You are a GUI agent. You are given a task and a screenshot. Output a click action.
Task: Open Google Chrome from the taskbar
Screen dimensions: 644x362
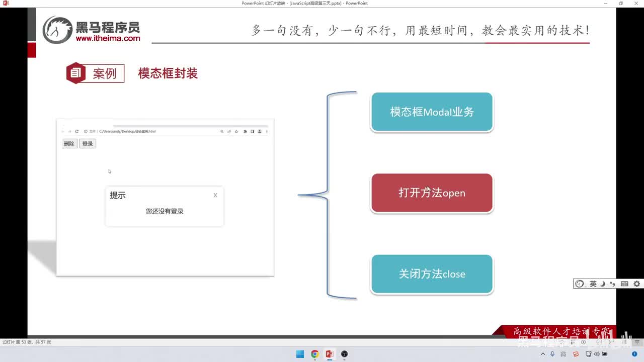click(x=315, y=354)
